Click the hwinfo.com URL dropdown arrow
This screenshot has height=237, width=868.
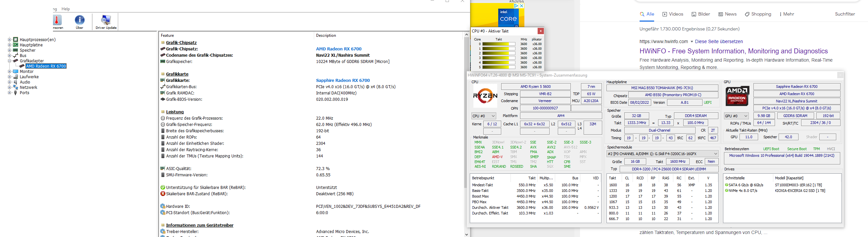(x=692, y=41)
